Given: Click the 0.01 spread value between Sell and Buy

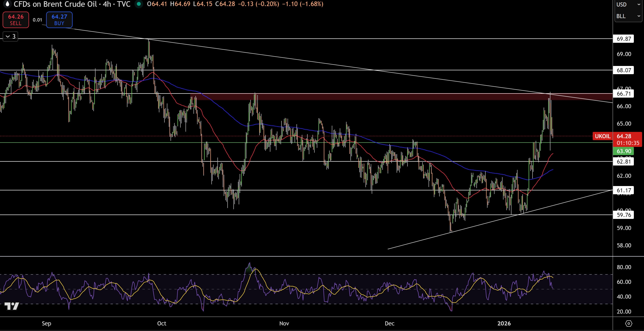Looking at the screenshot, I should point(37,20).
